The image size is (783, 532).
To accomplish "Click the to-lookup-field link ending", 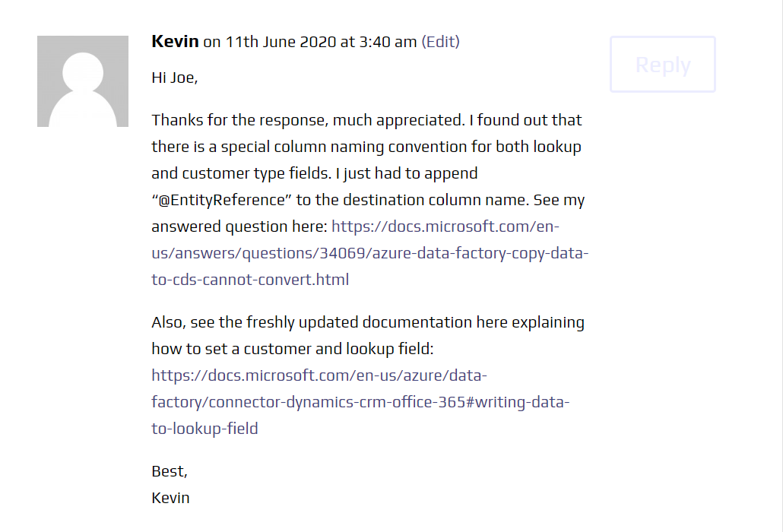I will (204, 428).
